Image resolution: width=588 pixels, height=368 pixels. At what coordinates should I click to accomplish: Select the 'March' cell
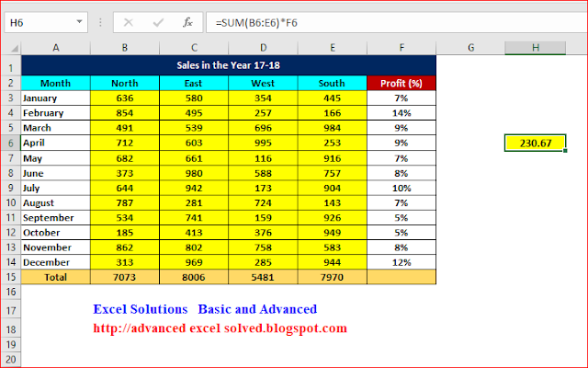pyautogui.click(x=56, y=128)
